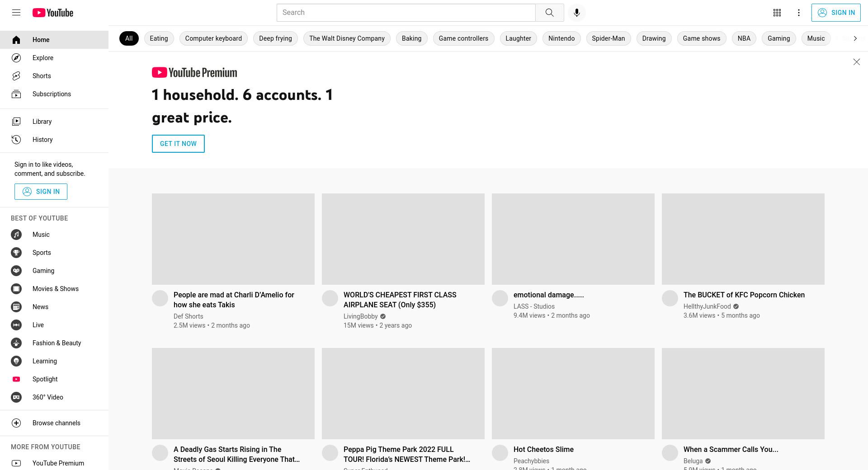Go to Home in sidebar
The width and height of the screenshot is (868, 470).
[54, 40]
